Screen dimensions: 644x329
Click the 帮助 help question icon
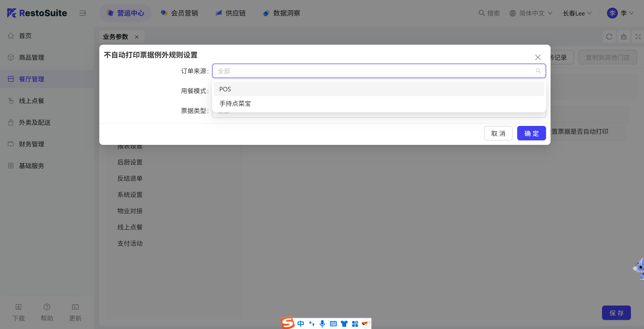[x=47, y=307]
